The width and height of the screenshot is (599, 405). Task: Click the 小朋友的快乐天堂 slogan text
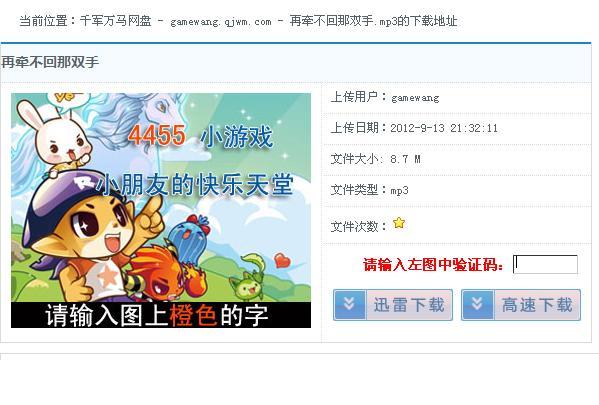[194, 185]
